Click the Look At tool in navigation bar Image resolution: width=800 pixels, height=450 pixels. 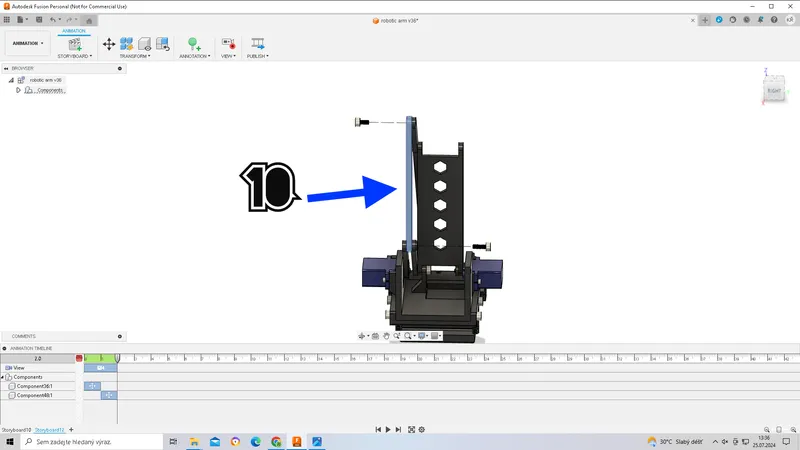click(x=376, y=336)
